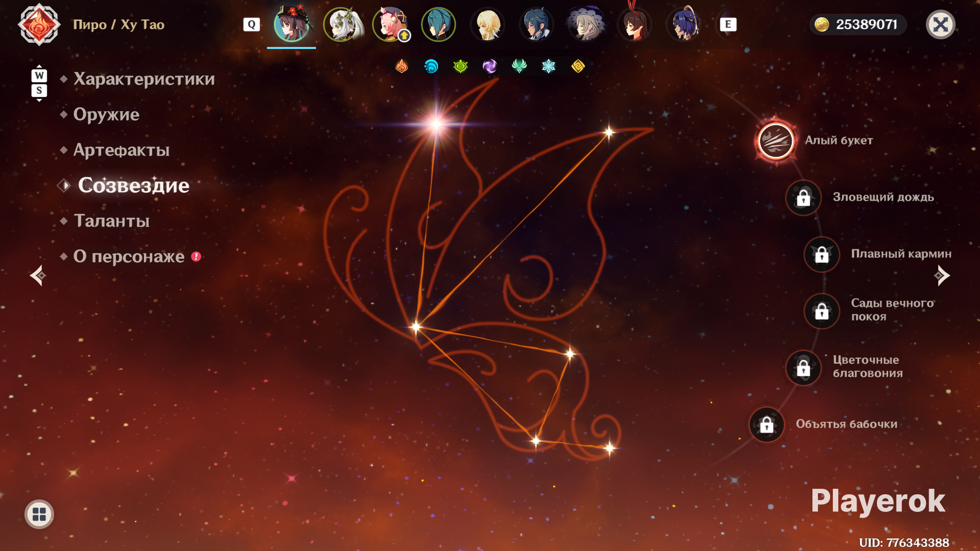Choose the teal-haired character portrait
Screen dimensions: 980x551
point(439,24)
